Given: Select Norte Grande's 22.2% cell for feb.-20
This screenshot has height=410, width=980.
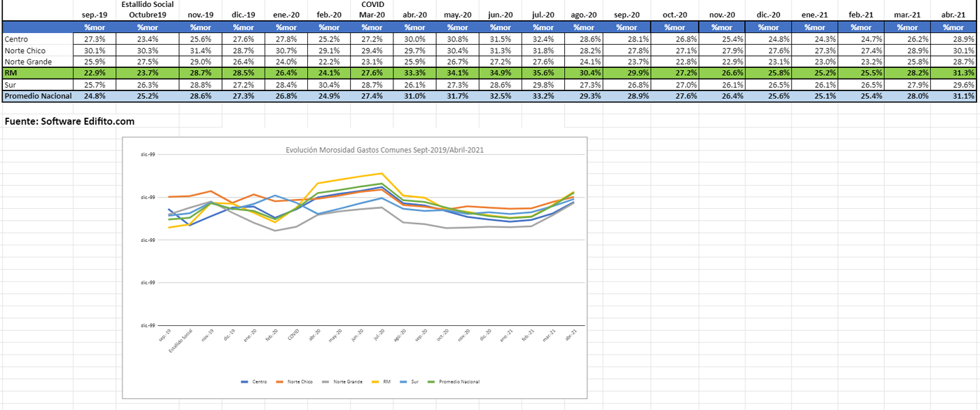Looking at the screenshot, I should click(328, 62).
